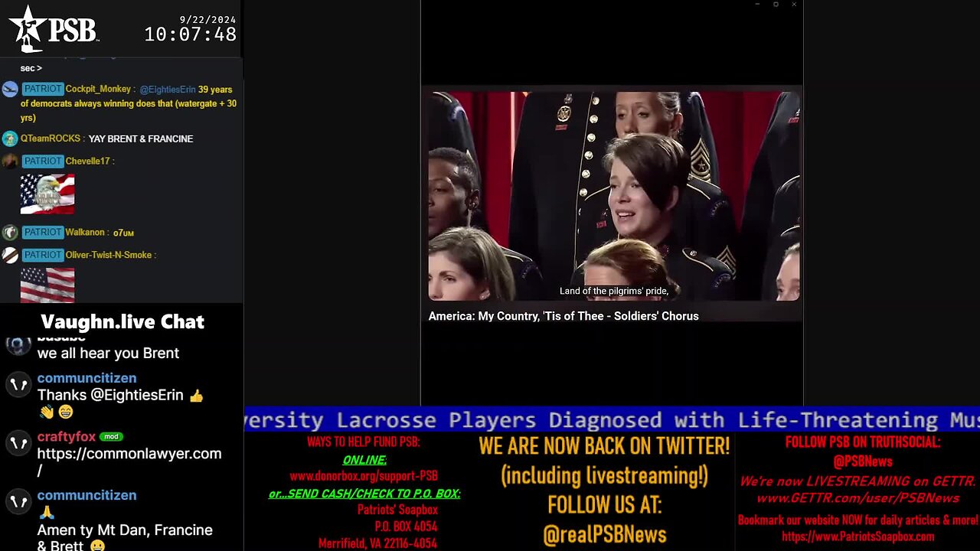Click PATRIOT badge beside Chevelle17

pos(42,161)
